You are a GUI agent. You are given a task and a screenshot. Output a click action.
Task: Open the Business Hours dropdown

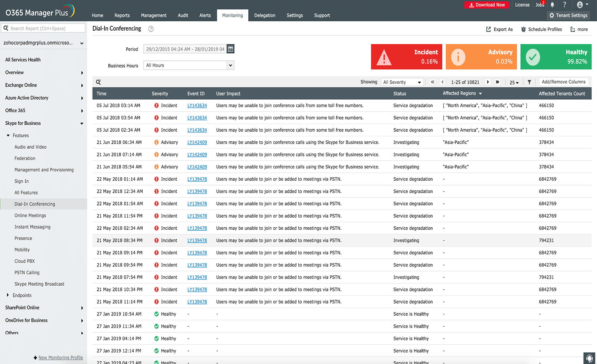click(189, 65)
